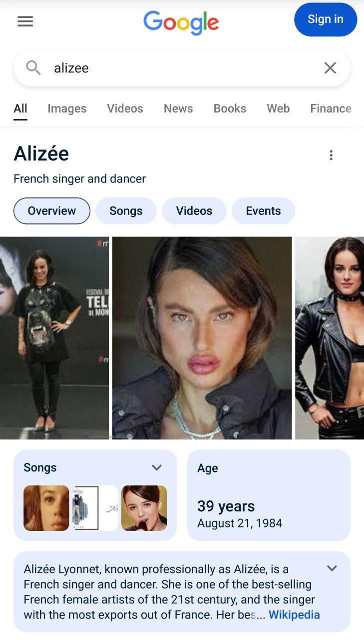
Task: Open the first song thumbnail
Action: coord(46,508)
